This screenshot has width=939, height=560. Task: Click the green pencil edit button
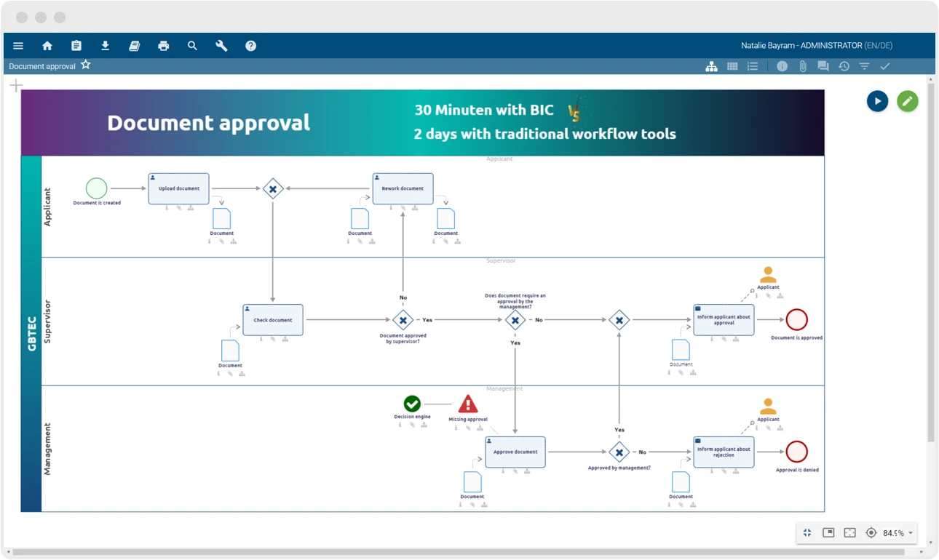click(x=907, y=101)
